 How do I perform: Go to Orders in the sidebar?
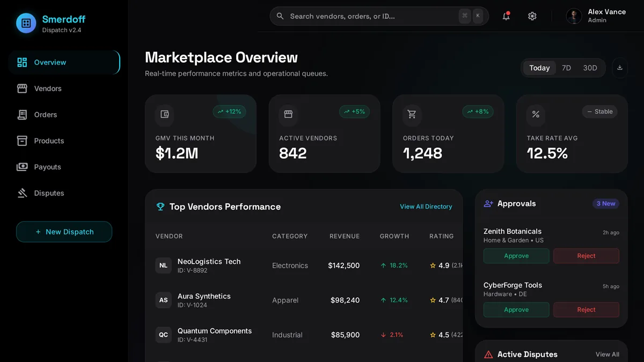click(x=64, y=115)
